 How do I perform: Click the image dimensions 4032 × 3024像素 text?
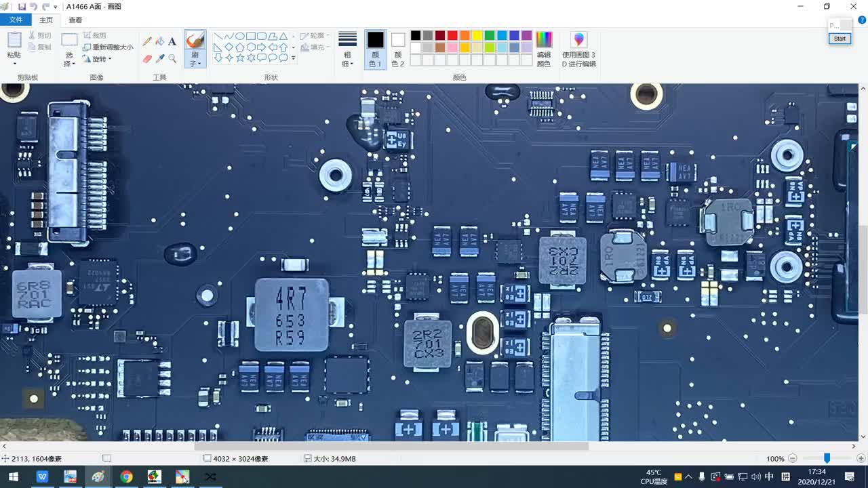(241, 459)
